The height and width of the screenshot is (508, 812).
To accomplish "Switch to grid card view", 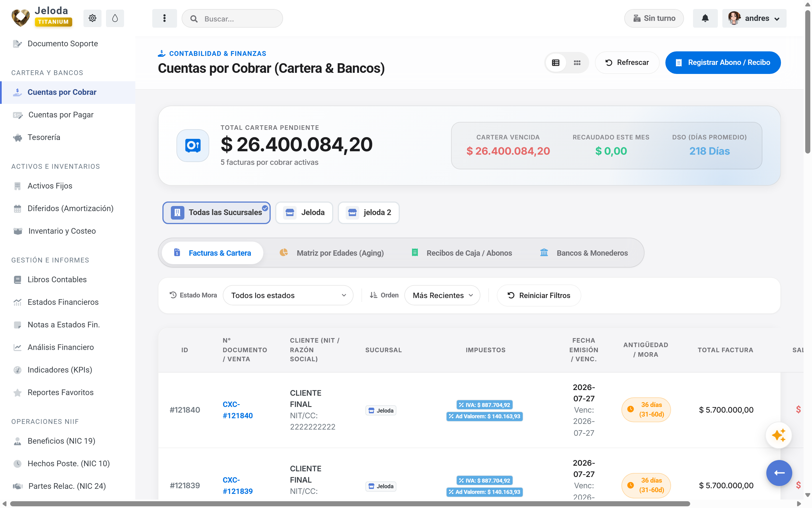I will point(577,62).
